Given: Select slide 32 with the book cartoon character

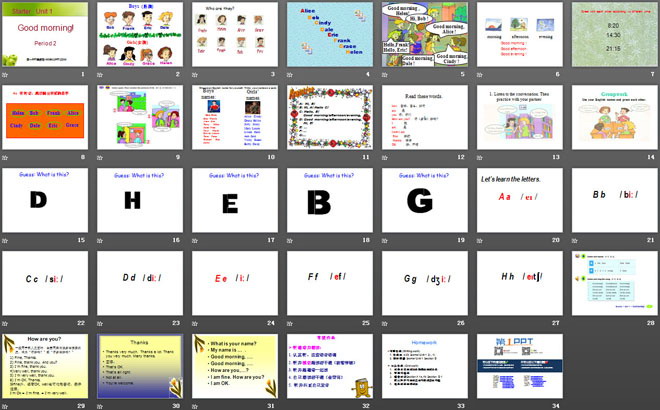Looking at the screenshot, I should [x=330, y=366].
